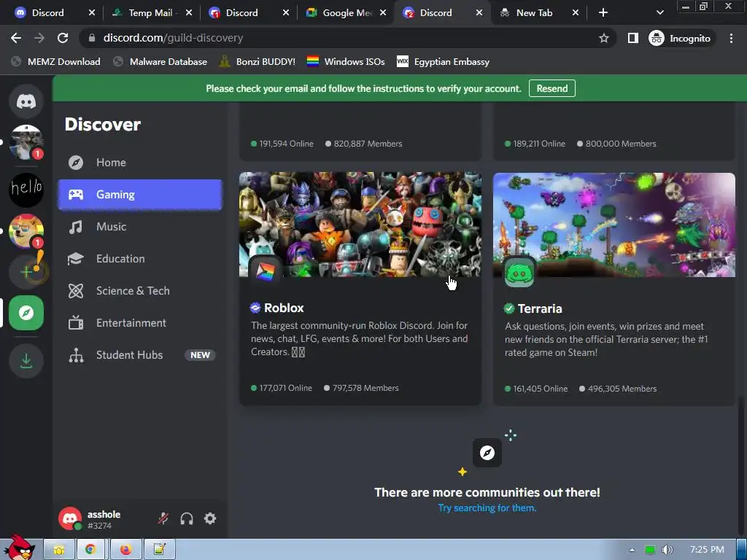Image resolution: width=747 pixels, height=560 pixels.
Task: Select Education category in Discover
Action: pyautogui.click(x=140, y=259)
